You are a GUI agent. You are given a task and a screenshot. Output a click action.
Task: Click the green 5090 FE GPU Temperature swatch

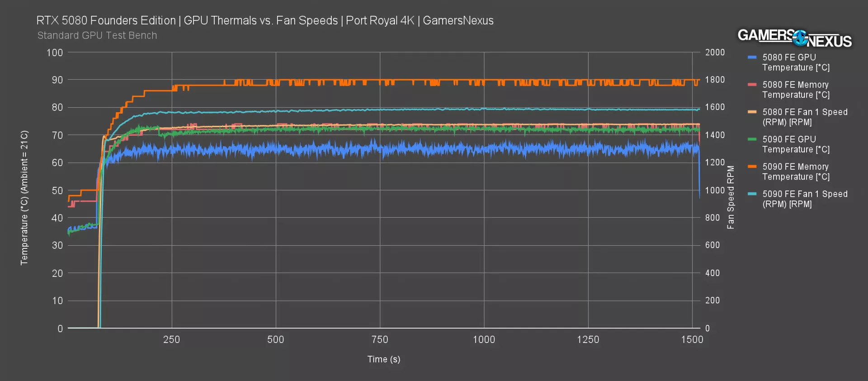(752, 139)
